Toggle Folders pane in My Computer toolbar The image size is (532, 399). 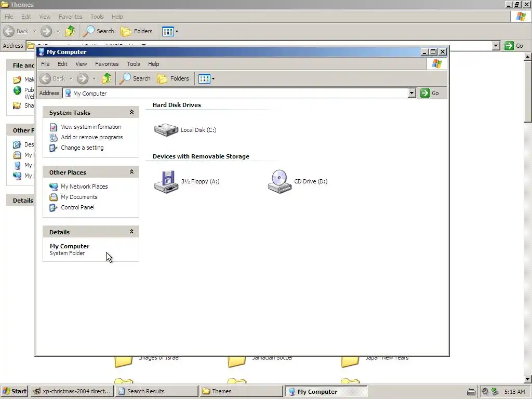[x=173, y=78]
